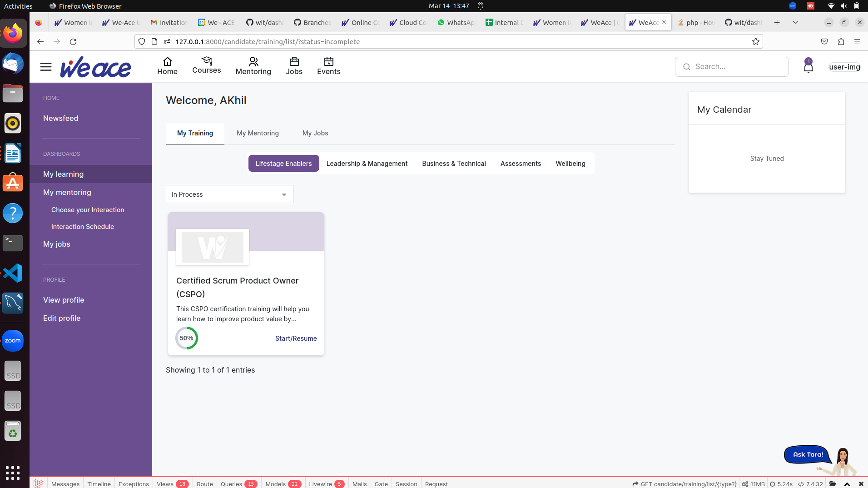Click the 50% progress circle indicator
Image resolution: width=868 pixels, height=488 pixels.
point(186,338)
